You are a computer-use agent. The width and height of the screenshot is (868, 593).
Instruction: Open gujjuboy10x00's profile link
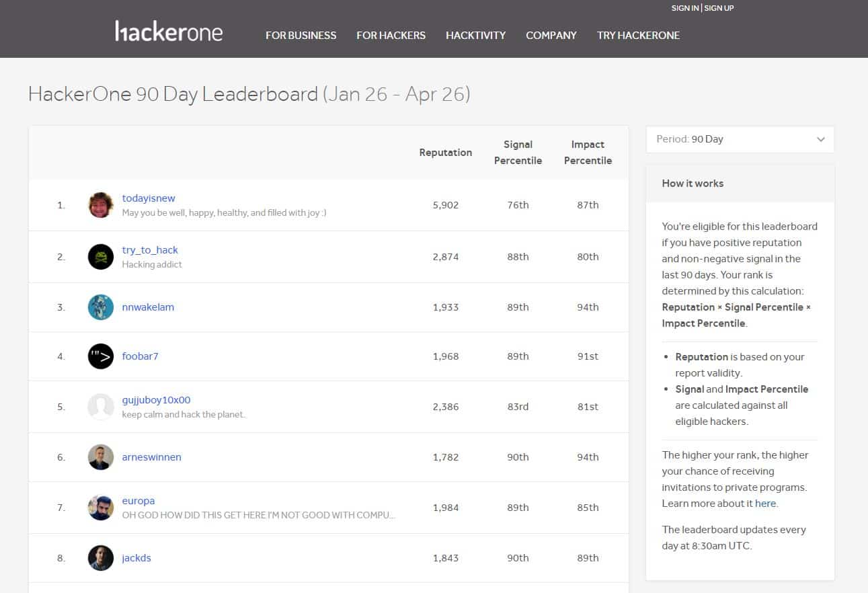coord(156,400)
